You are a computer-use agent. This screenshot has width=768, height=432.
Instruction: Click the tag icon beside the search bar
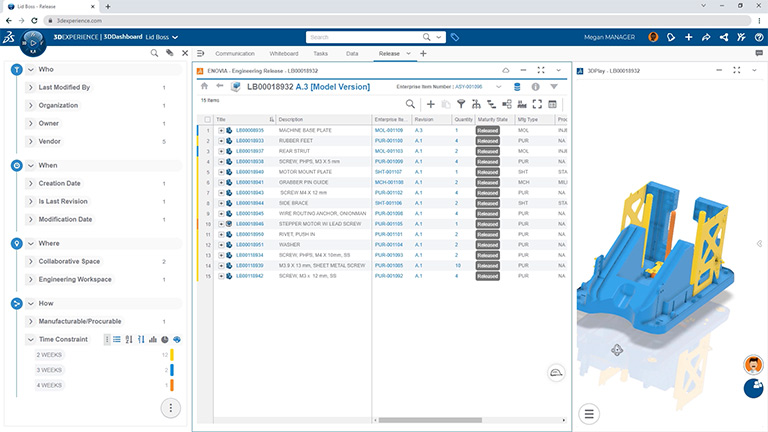click(x=455, y=37)
